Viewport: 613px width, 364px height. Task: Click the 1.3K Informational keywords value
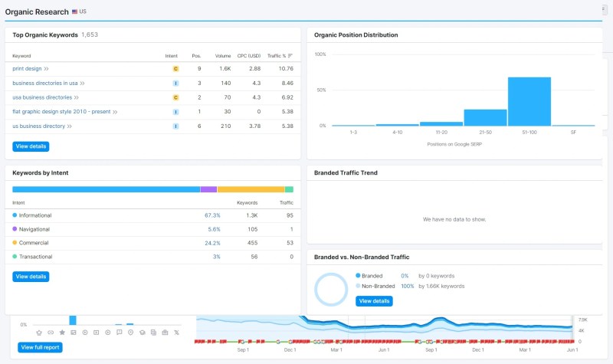[x=252, y=215]
